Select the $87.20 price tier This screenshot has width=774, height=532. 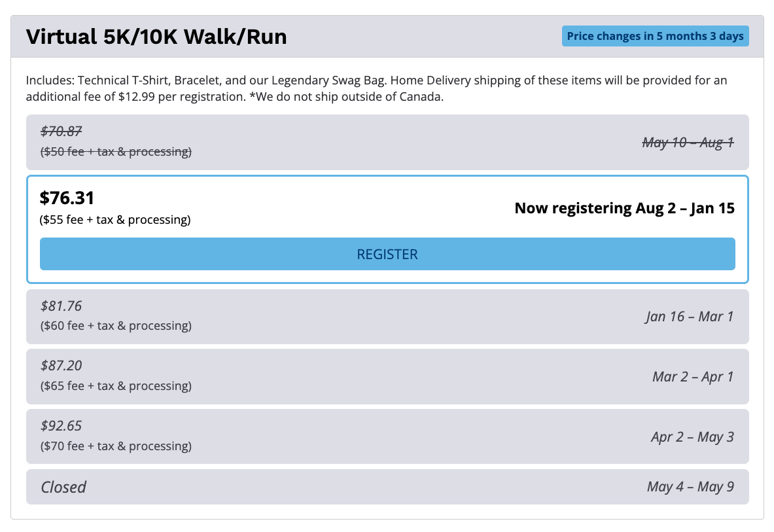(x=62, y=366)
